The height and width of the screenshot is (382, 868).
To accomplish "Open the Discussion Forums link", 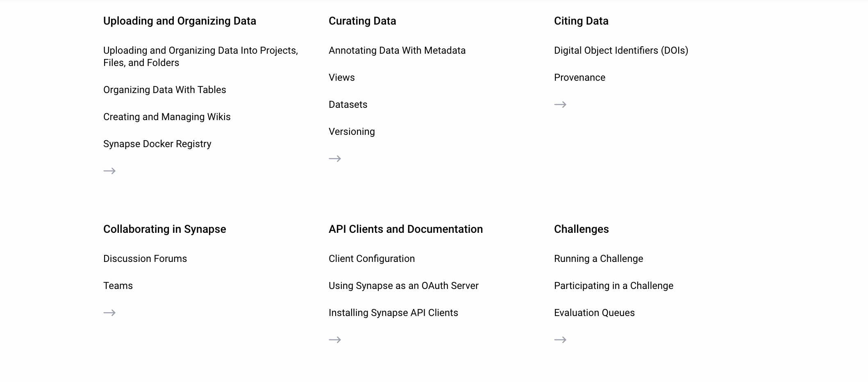I will [x=145, y=259].
